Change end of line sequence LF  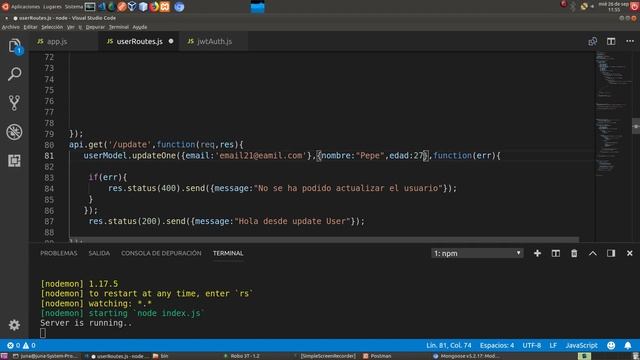pos(553,345)
